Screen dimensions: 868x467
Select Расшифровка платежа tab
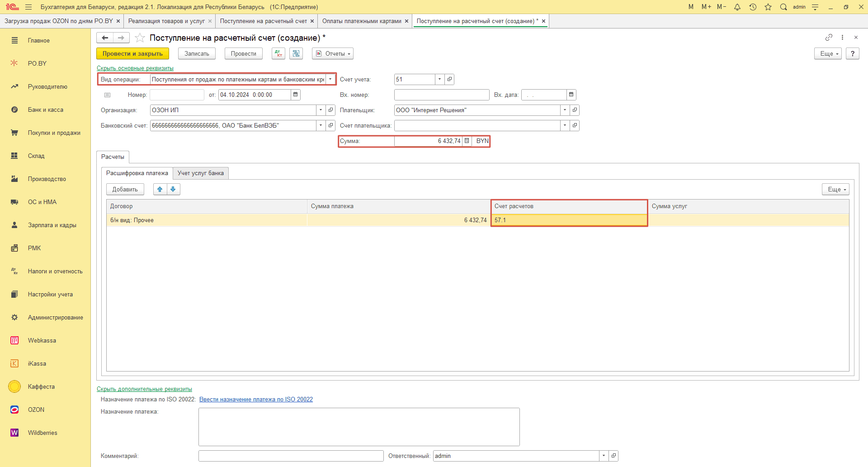tap(137, 173)
